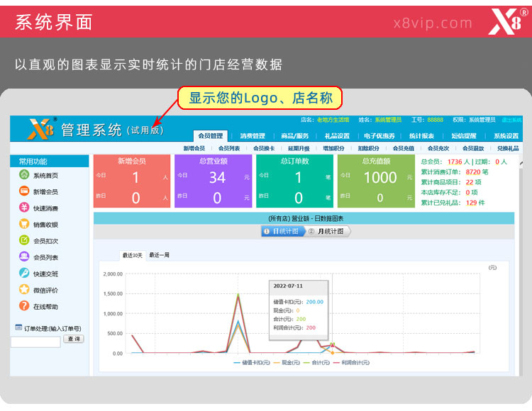Open 会员列表 in the submenu bar
This screenshot has width=532, height=411.
pyautogui.click(x=229, y=148)
